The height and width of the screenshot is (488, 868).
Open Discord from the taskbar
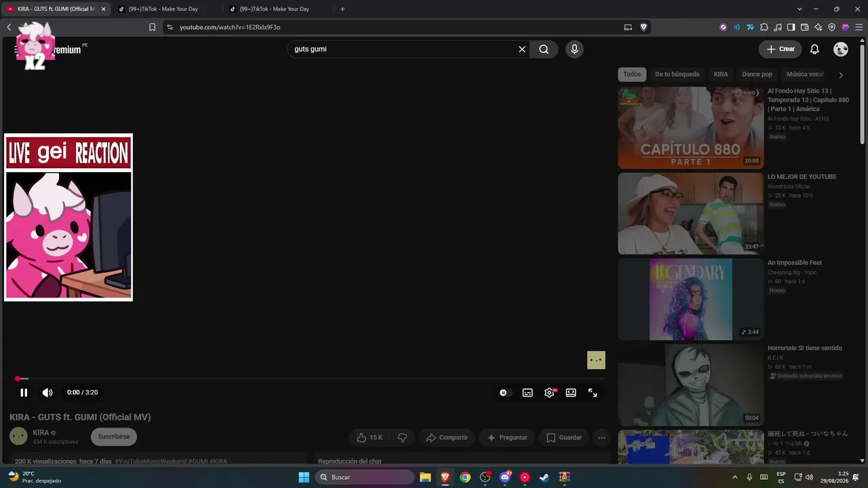[x=505, y=477]
